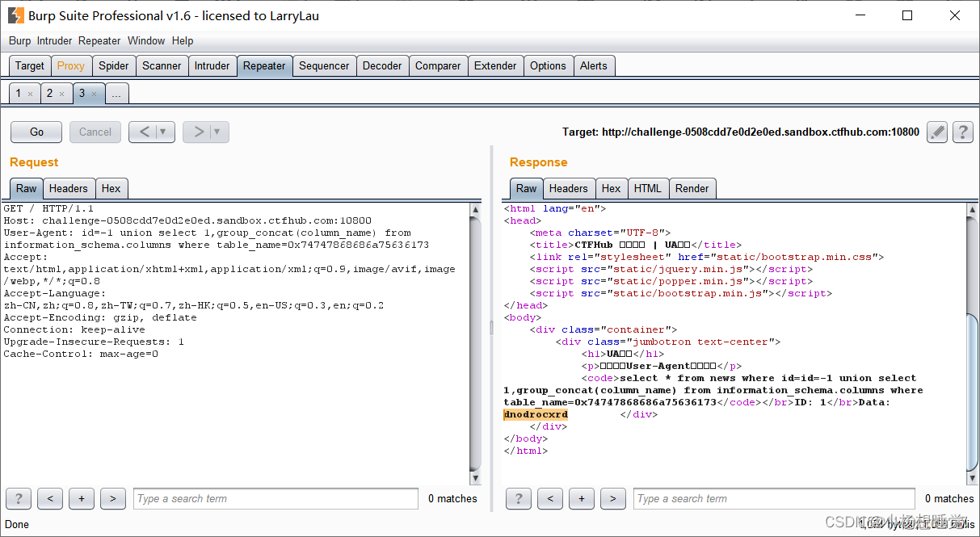Open the Repeater menu
Viewport: 980px width, 537px height.
point(99,40)
